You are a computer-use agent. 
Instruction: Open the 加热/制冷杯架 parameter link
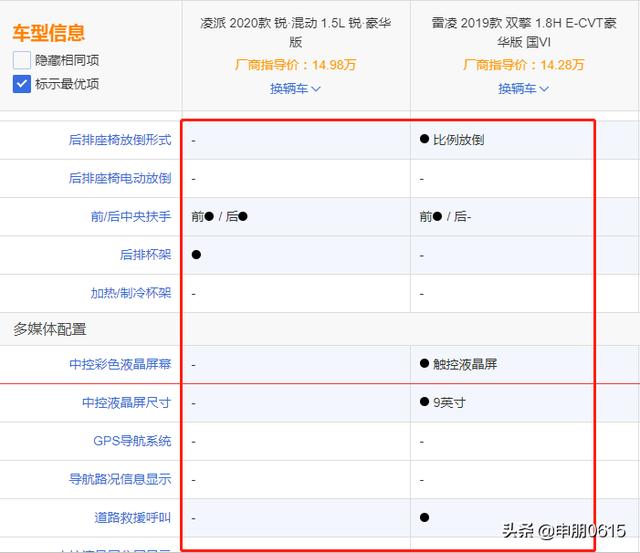(x=130, y=293)
